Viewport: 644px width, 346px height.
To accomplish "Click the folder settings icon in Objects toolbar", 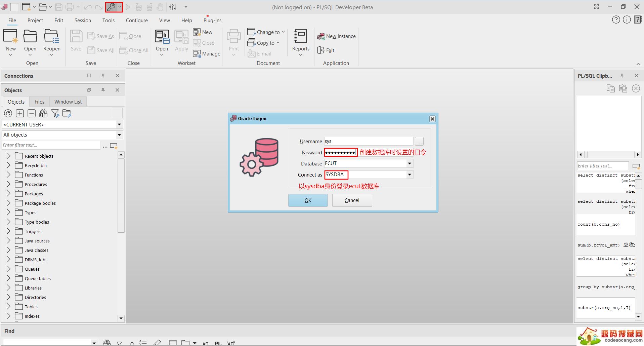I will [67, 113].
